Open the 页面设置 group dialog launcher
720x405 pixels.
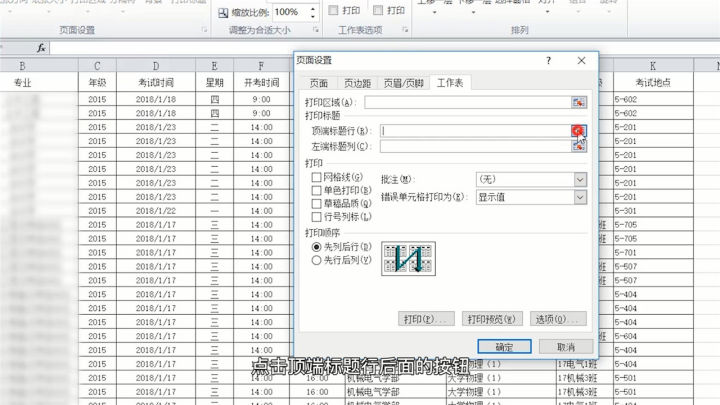[x=204, y=30]
